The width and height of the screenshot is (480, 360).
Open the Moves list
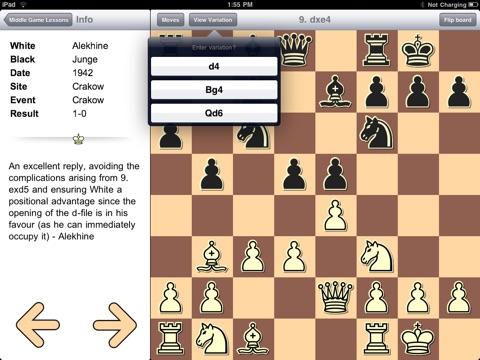(170, 20)
